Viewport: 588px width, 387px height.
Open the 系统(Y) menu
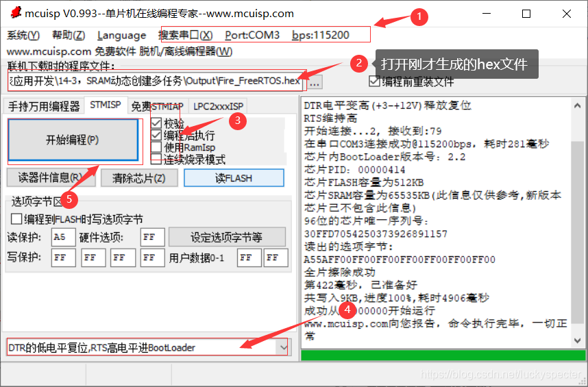point(23,35)
